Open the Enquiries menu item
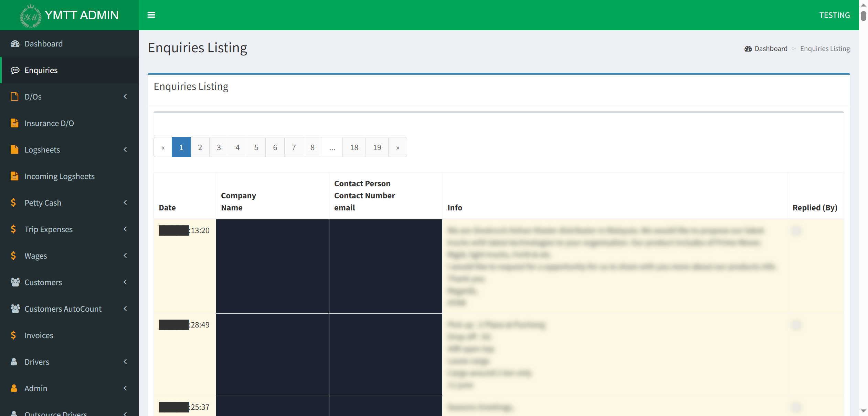Screen dimensions: 868x416 click(x=69, y=70)
